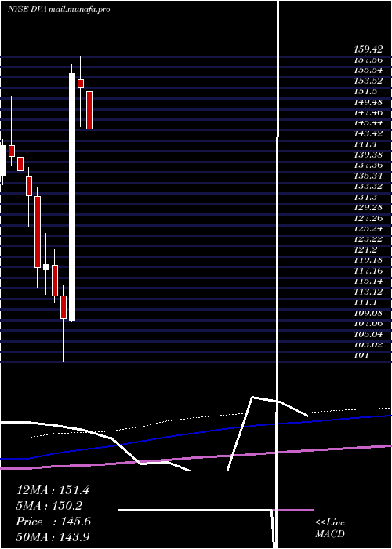Select the 103.02 price axis label

tap(368, 345)
